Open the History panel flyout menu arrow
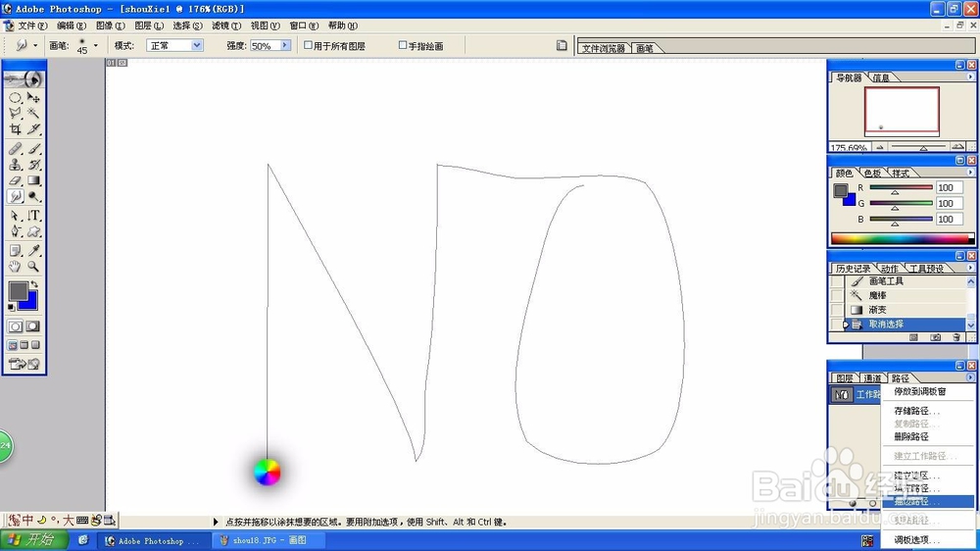This screenshot has width=980, height=551. click(970, 268)
